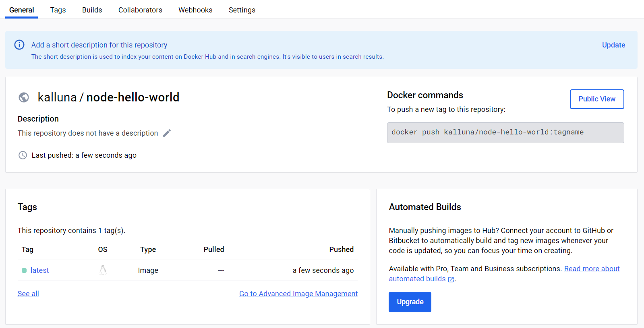Screen dimensions: 644x328
Task: Click the OS column header
Action: pos(103,250)
